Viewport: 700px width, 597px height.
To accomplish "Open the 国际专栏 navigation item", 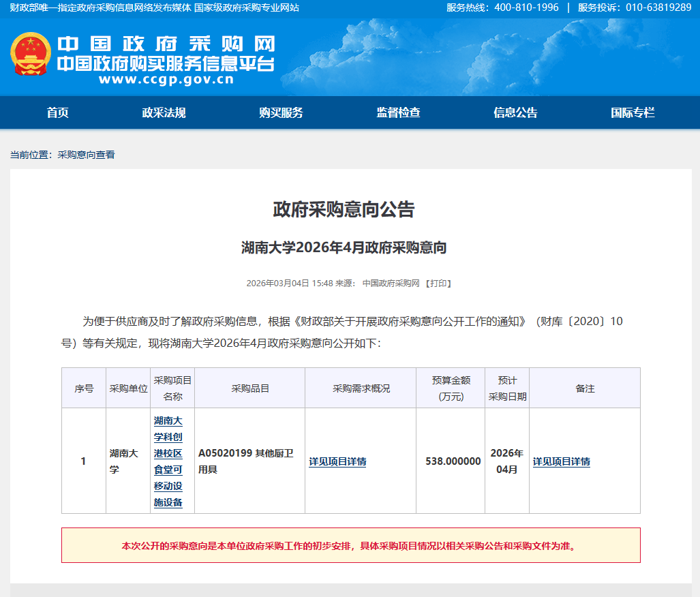I will click(x=633, y=112).
